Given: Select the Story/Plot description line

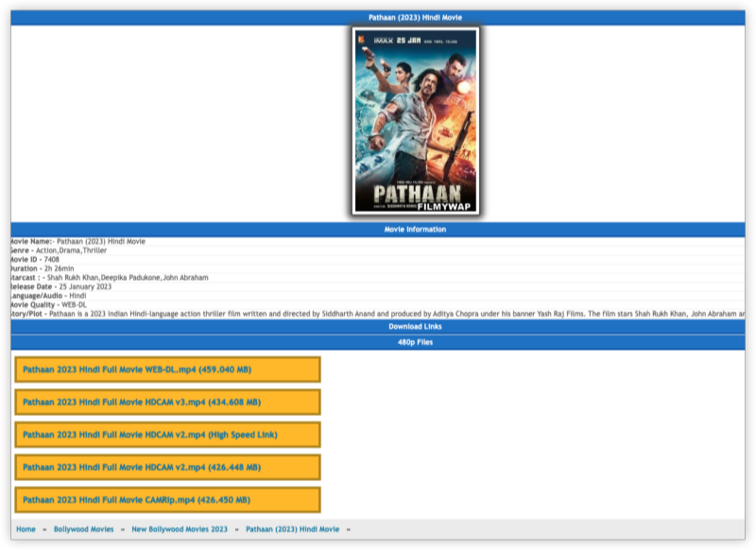Looking at the screenshot, I should [378, 314].
